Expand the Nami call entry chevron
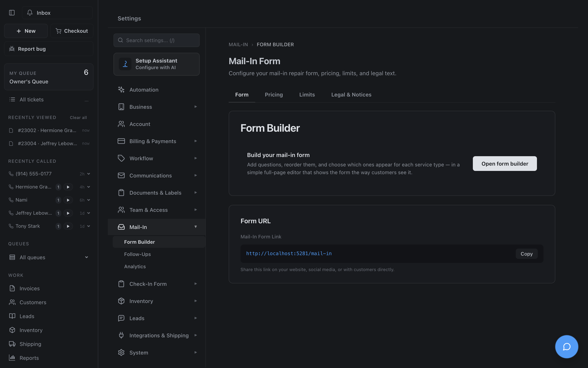Viewport: 588px width, 368px height. pyautogui.click(x=89, y=200)
